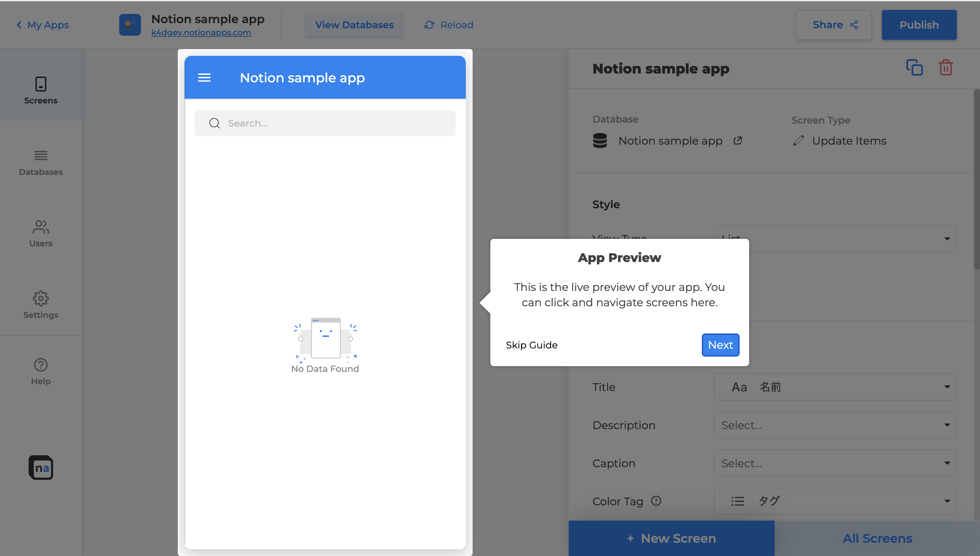Expand the Description Select dropdown
This screenshot has width=980, height=556.
point(835,425)
